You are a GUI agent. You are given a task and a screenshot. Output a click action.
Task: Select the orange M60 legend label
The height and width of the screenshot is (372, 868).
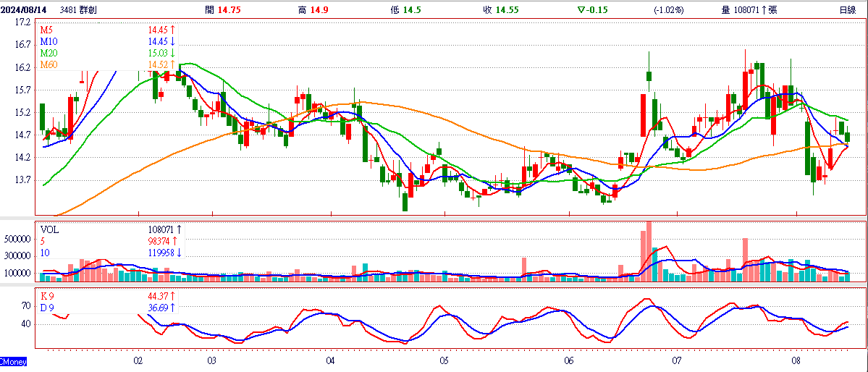[x=49, y=64]
